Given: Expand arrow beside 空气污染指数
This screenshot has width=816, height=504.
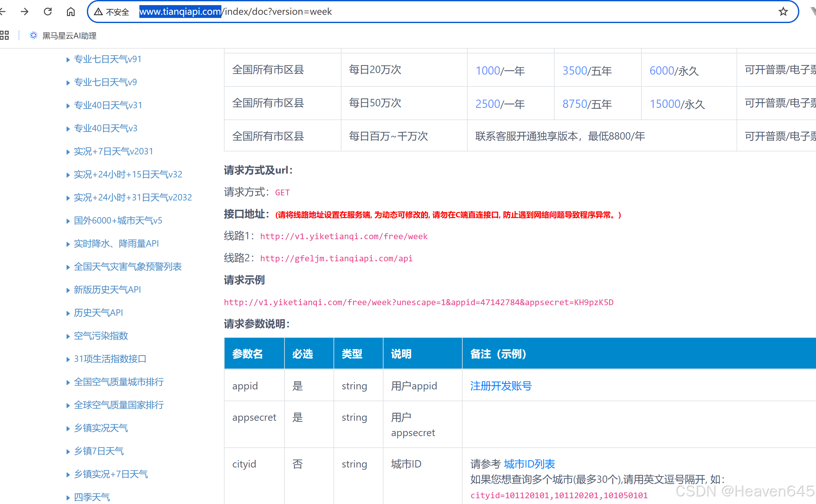Looking at the screenshot, I should pyautogui.click(x=68, y=336).
